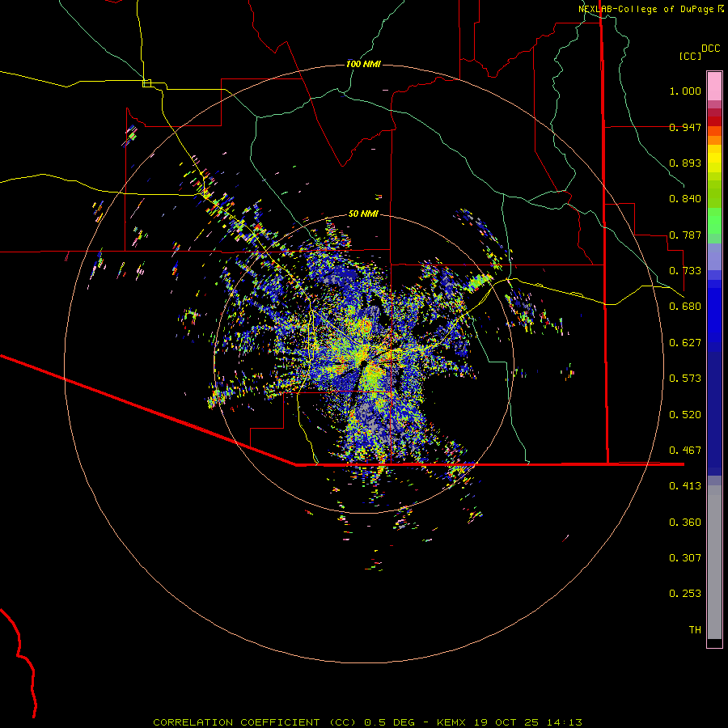Click the 0.307 scale value

(685, 558)
